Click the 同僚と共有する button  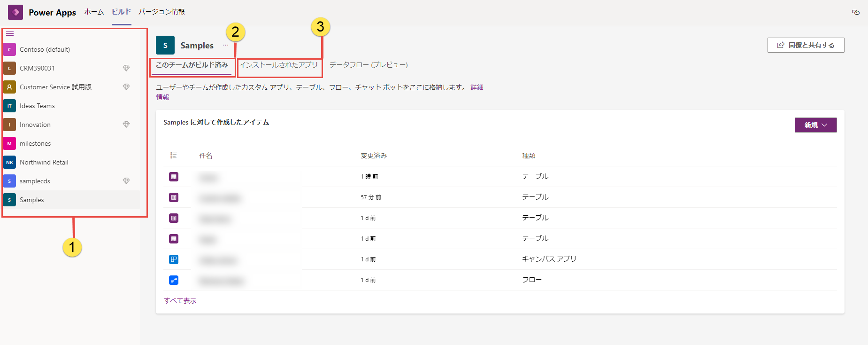pos(806,45)
